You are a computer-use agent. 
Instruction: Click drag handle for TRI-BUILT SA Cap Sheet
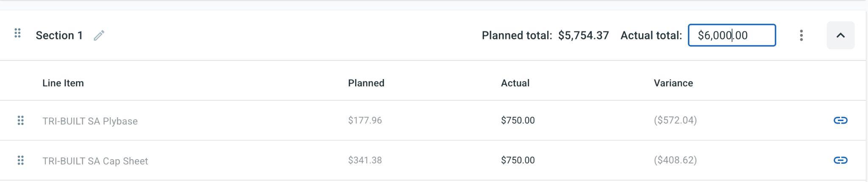click(20, 160)
